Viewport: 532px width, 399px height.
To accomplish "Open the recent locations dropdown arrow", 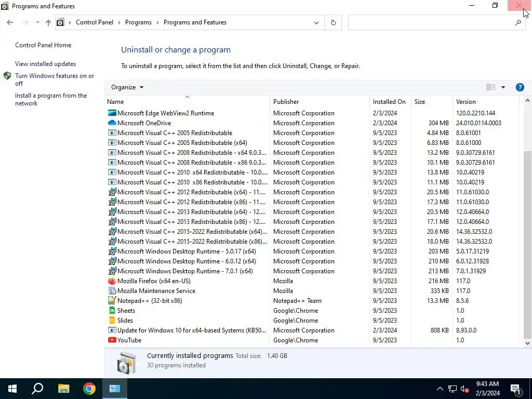I will coord(37,22).
